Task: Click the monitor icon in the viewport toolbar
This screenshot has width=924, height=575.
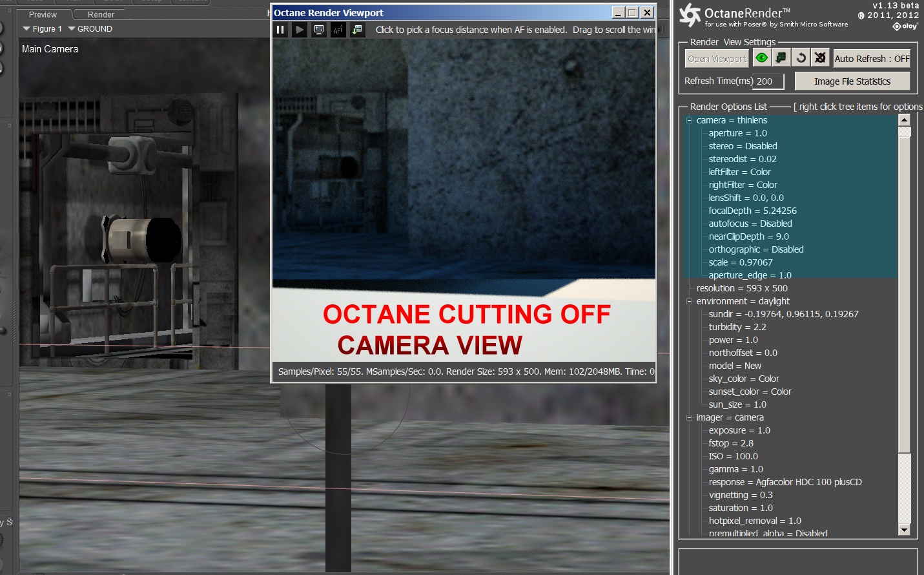Action: [319, 30]
